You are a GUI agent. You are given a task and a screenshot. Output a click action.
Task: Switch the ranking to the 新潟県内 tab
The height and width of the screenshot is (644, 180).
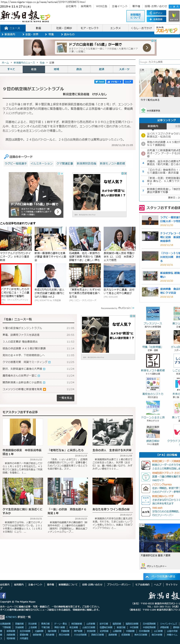click(x=153, y=126)
